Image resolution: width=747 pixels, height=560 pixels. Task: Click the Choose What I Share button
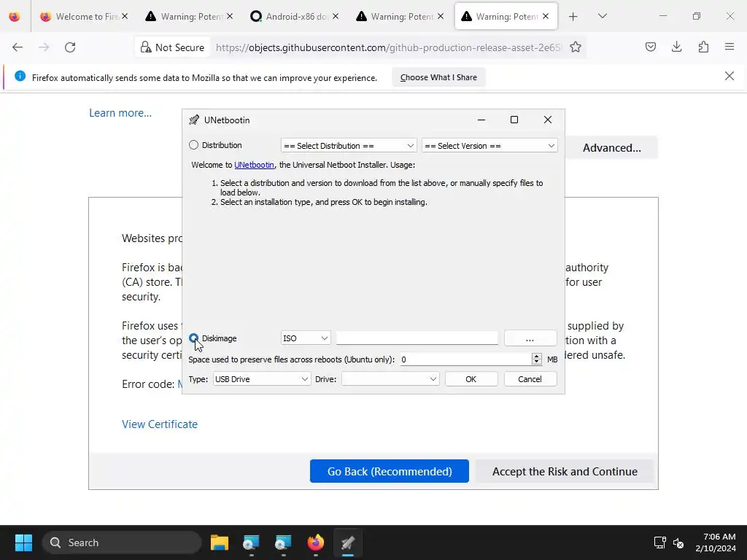438,77
